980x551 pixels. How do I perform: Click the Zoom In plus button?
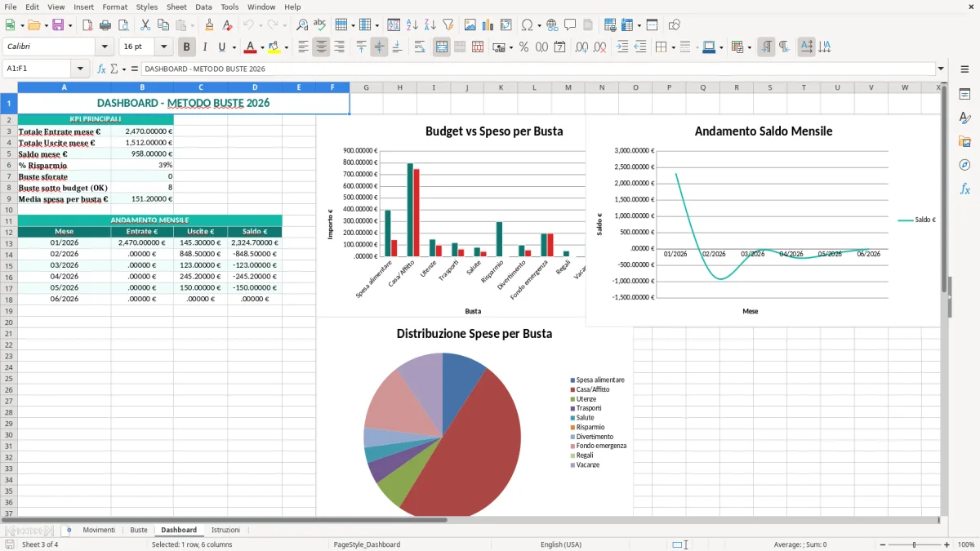947,544
